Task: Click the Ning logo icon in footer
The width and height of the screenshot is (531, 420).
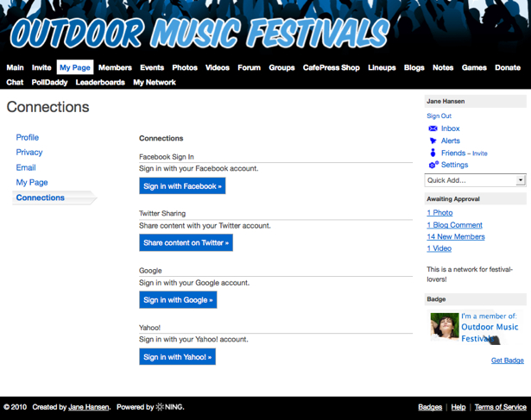Action: click(160, 407)
